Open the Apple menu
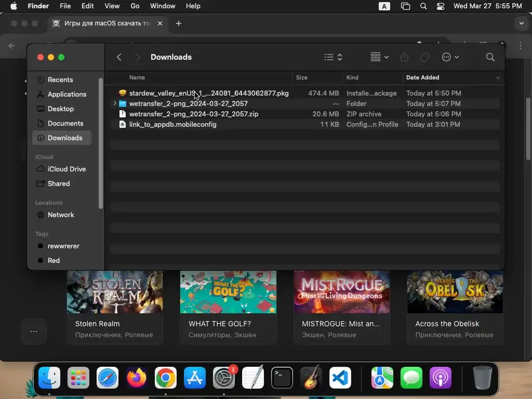Image resolution: width=532 pixels, height=399 pixels. [14, 6]
